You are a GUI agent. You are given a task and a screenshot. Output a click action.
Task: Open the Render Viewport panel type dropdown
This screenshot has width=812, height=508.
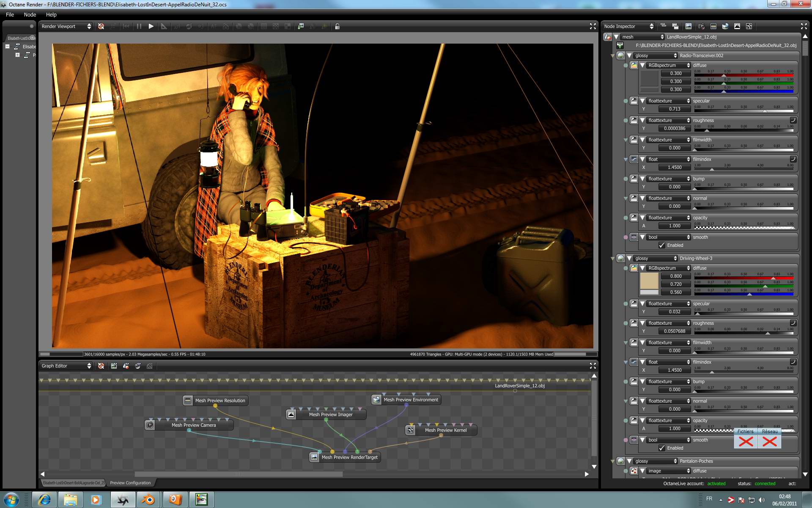(x=66, y=26)
